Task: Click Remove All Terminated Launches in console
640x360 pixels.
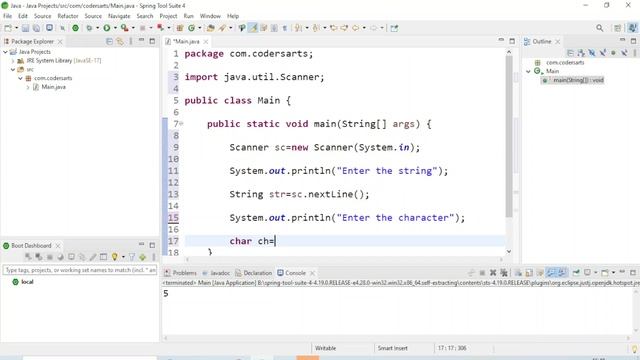Action: click(504, 273)
